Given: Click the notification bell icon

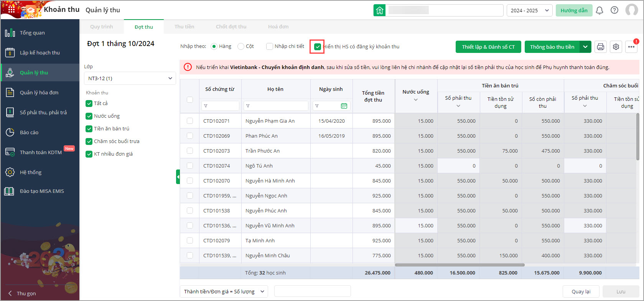Looking at the screenshot, I should click(x=599, y=10).
